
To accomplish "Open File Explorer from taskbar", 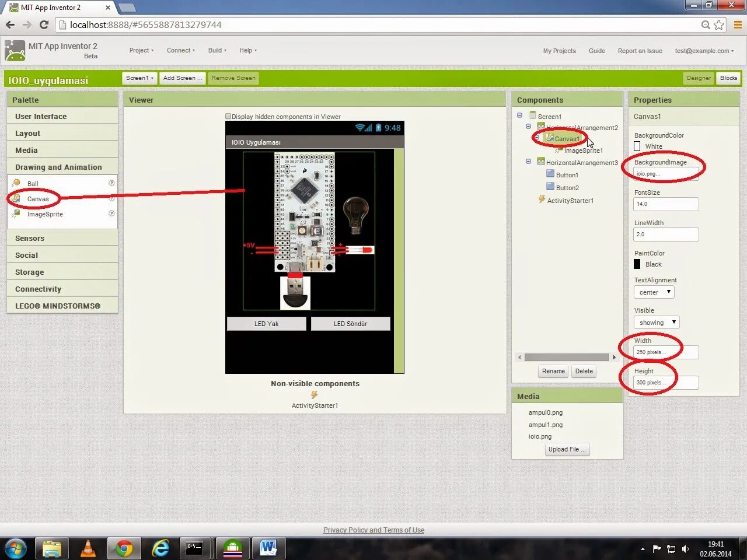I will point(52,549).
